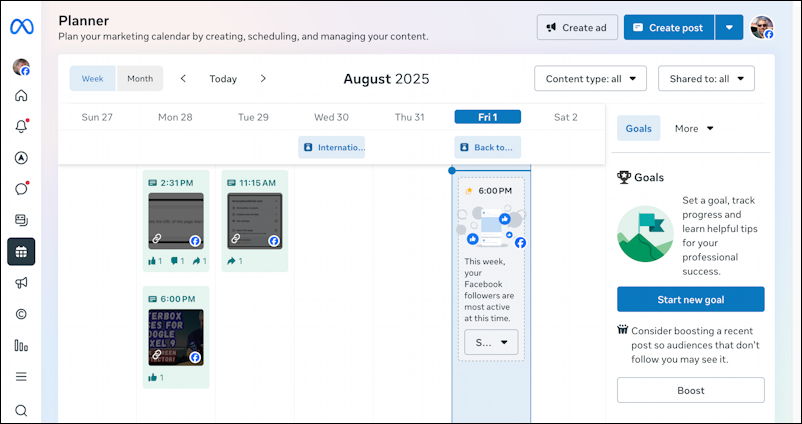Open the Internatio... event chip on Wednesday

[x=331, y=147]
